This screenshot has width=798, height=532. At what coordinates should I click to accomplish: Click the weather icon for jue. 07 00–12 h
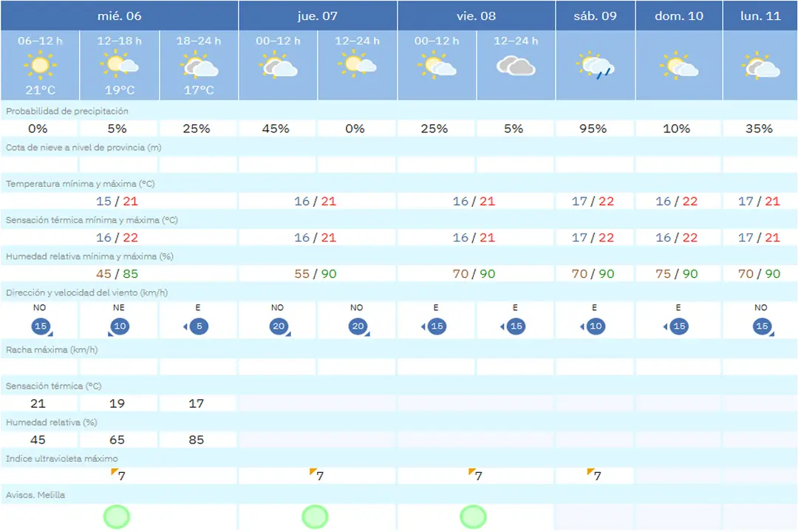tap(279, 65)
